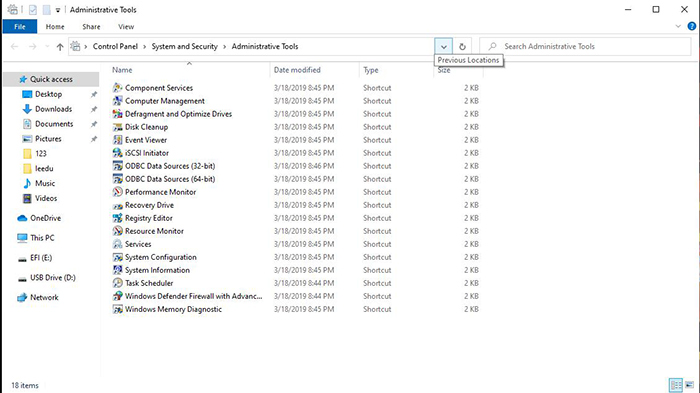Image resolution: width=700 pixels, height=393 pixels.
Task: Open the leedu folder in sidebar
Action: 44,168
